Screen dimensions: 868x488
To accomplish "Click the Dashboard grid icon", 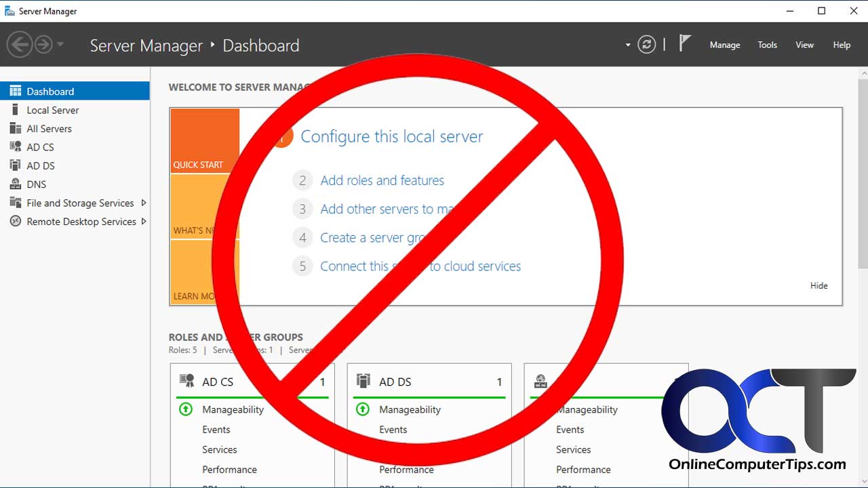I will [15, 91].
